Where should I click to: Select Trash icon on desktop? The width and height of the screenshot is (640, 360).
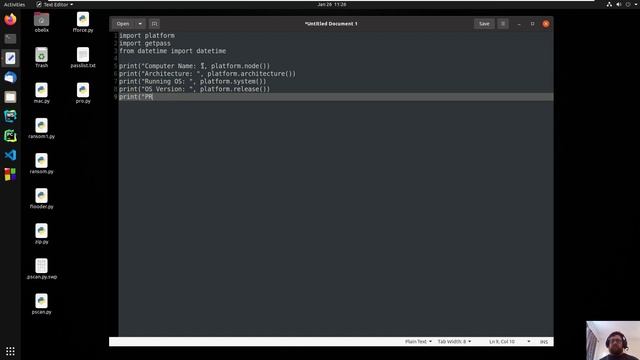click(x=41, y=58)
